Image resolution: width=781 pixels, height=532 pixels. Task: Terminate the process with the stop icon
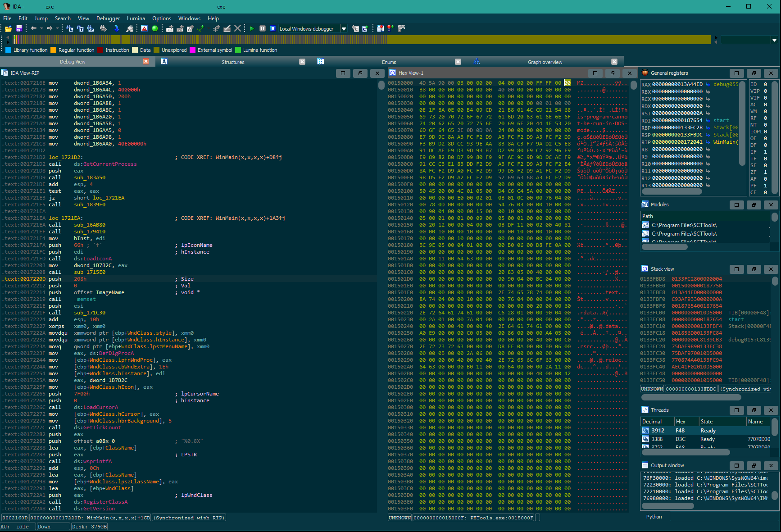pyautogui.click(x=272, y=28)
